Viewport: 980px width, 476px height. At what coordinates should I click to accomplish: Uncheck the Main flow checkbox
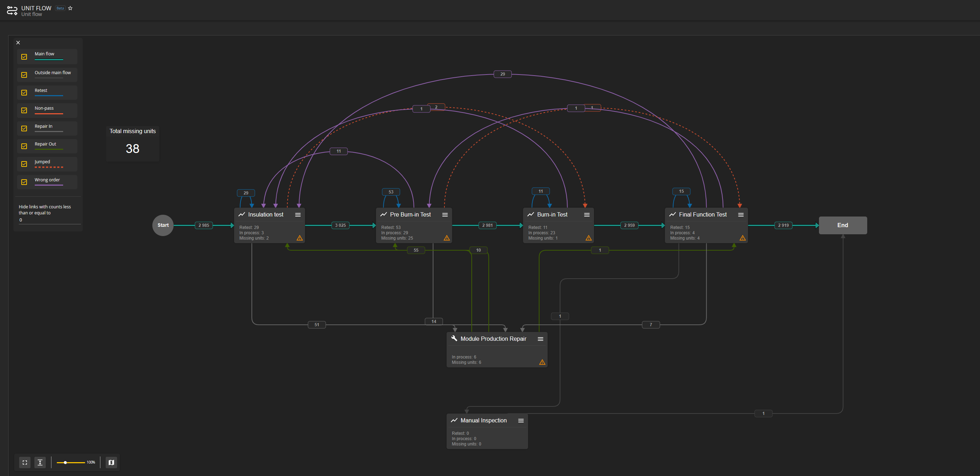tap(24, 57)
